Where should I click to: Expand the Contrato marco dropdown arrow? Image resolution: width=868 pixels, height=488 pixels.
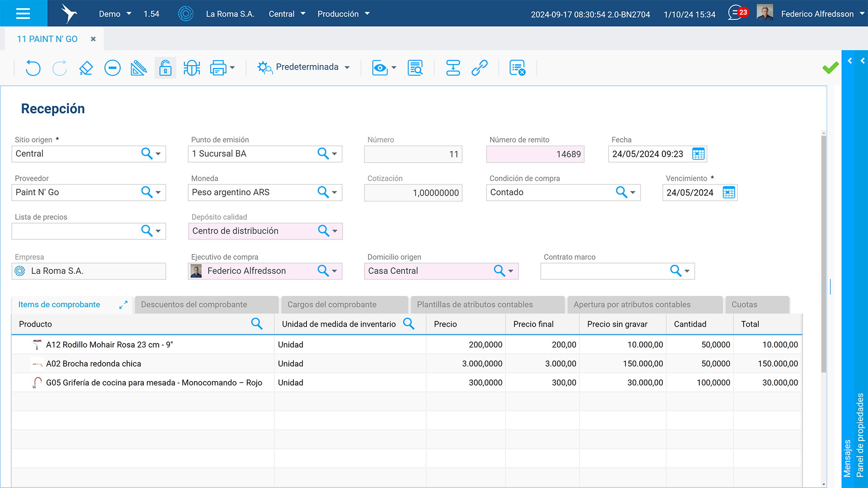687,271
